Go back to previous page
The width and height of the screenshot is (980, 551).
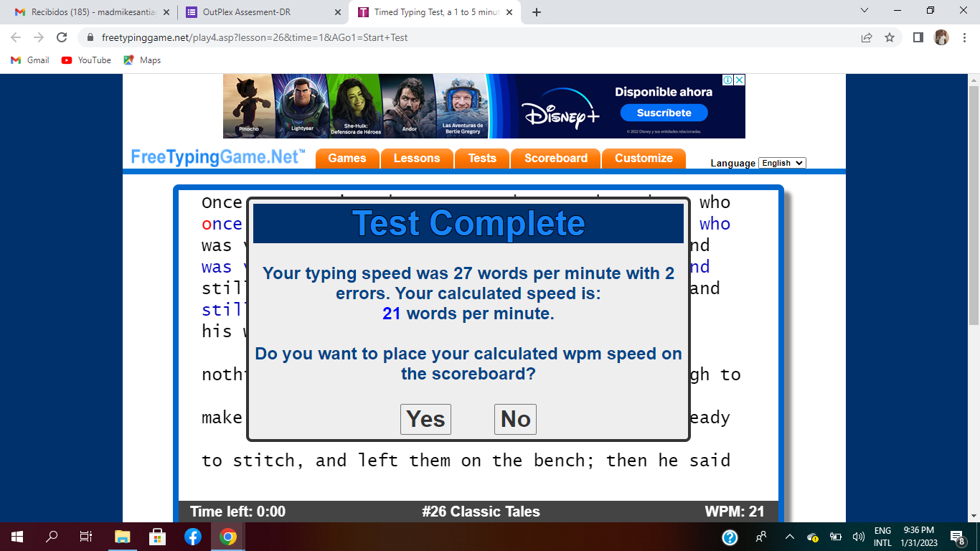click(16, 37)
